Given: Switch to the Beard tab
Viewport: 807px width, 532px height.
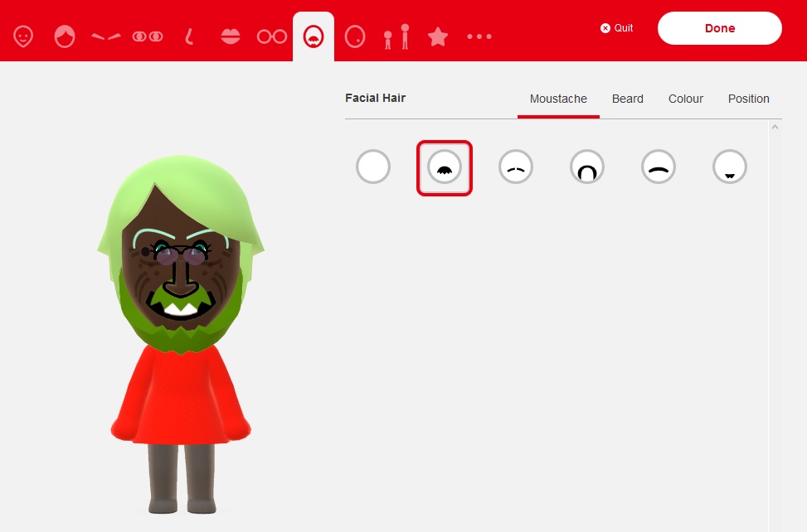Looking at the screenshot, I should pyautogui.click(x=627, y=99).
